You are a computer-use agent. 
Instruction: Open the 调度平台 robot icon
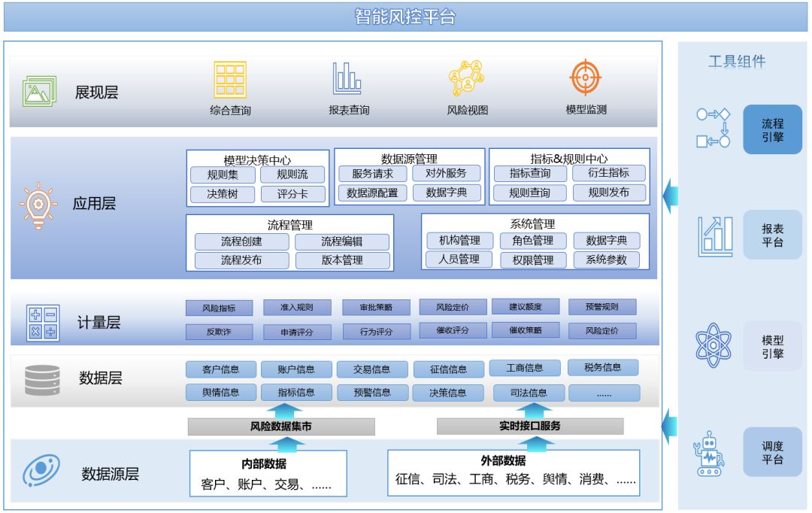[709, 454]
